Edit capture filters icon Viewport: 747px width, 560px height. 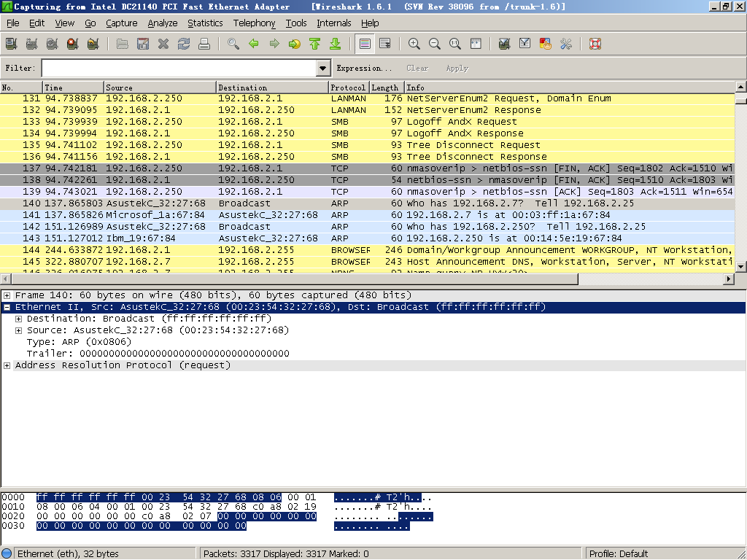[x=505, y=44]
